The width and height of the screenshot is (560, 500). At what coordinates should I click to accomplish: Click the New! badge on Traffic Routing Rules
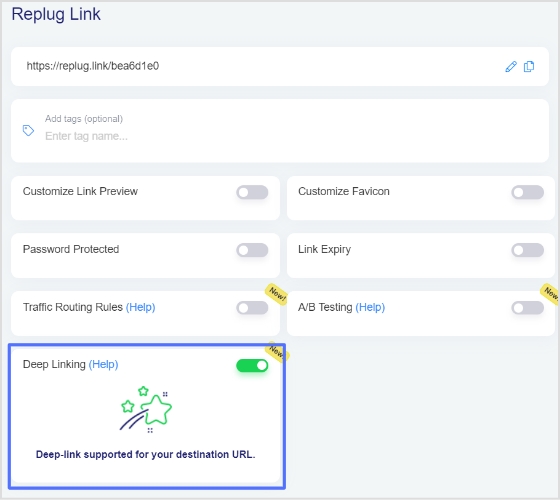[277, 294]
